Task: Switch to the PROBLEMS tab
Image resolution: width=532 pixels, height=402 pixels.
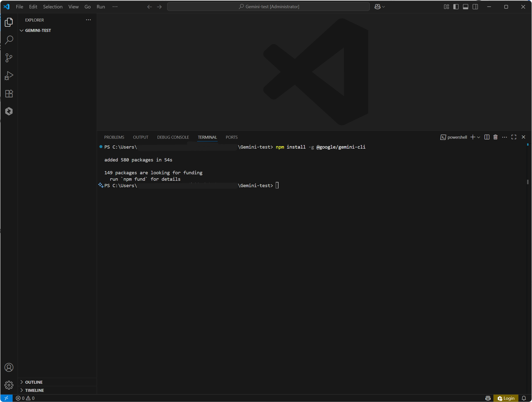Action: tap(114, 137)
